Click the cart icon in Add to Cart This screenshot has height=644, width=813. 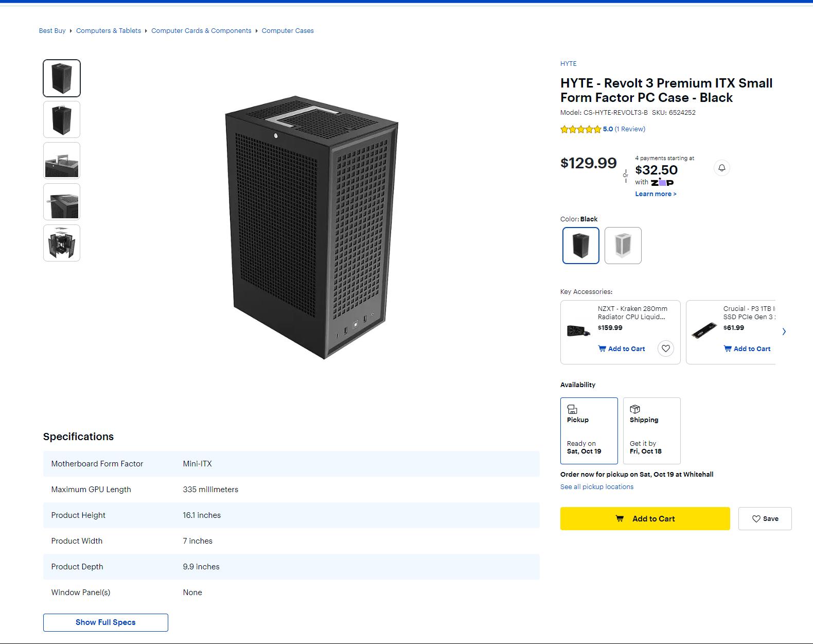click(620, 518)
